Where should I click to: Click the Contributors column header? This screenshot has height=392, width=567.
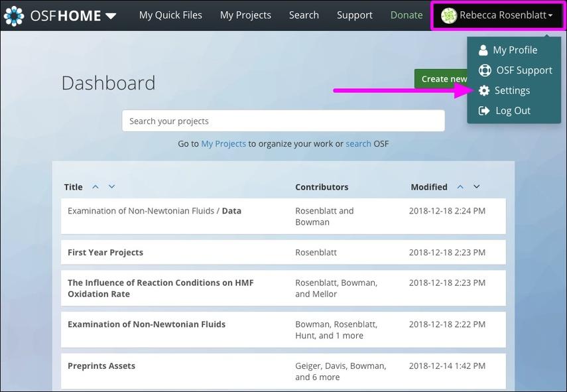click(x=322, y=187)
